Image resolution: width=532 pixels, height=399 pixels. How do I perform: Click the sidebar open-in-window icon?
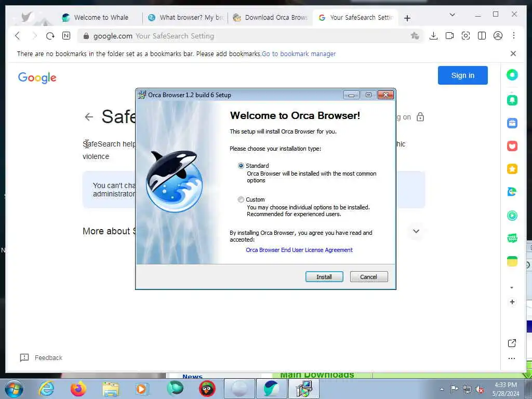pyautogui.click(x=512, y=343)
